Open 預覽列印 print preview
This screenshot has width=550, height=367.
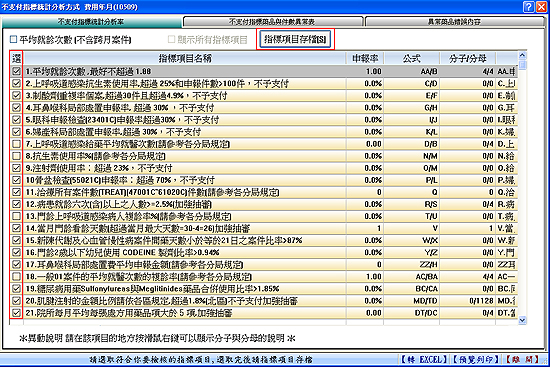click(475, 360)
